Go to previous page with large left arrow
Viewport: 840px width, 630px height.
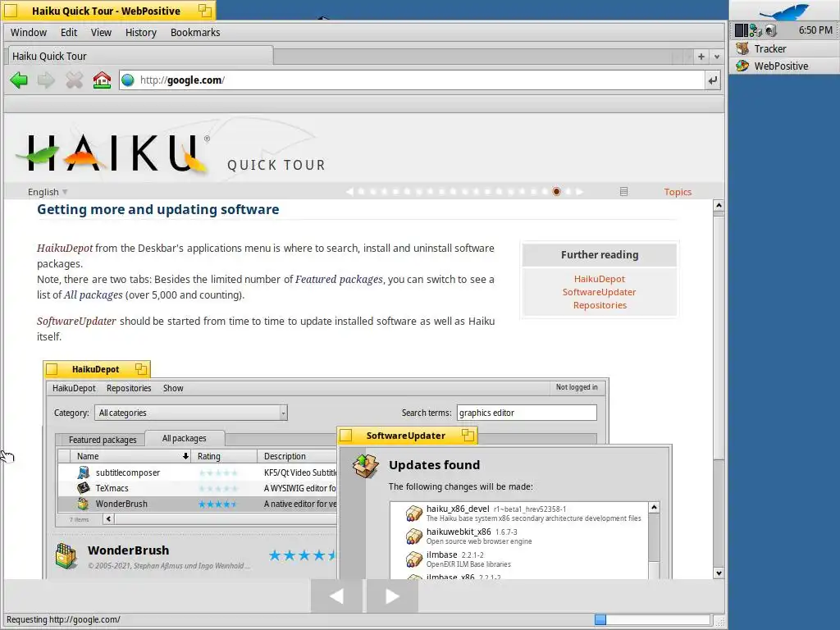coord(336,596)
